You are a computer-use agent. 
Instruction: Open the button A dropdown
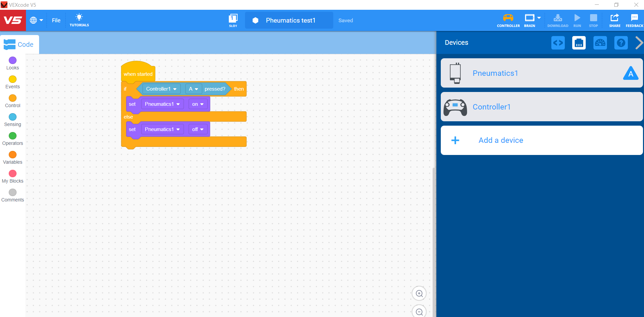pyautogui.click(x=193, y=89)
